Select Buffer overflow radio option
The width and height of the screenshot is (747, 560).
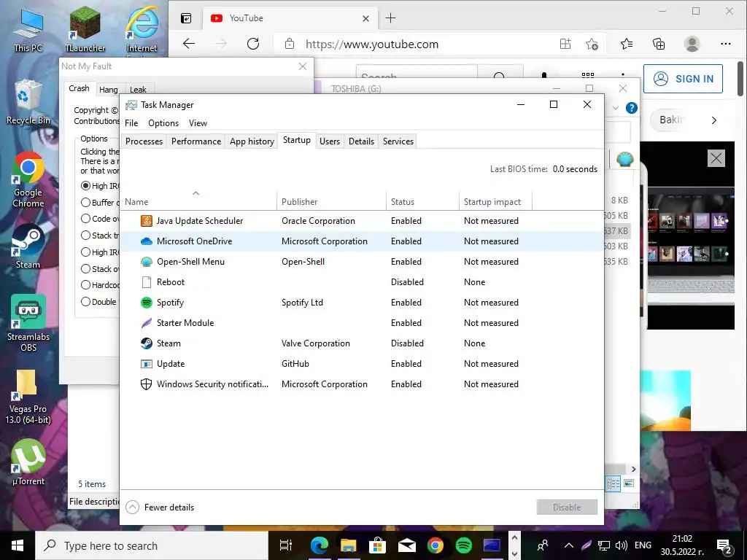(x=86, y=203)
